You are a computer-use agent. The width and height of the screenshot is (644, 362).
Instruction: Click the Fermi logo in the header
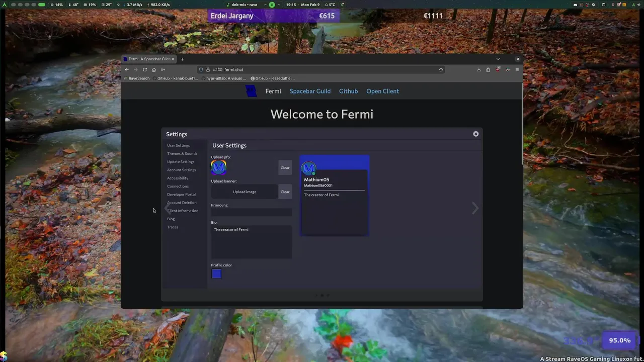(x=251, y=91)
